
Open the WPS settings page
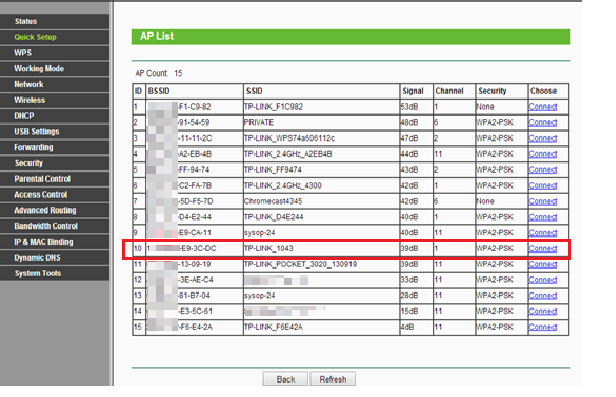tap(23, 53)
